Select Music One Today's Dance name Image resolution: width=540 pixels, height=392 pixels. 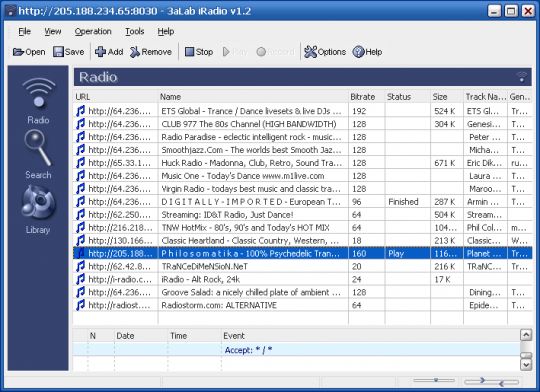[x=243, y=176]
